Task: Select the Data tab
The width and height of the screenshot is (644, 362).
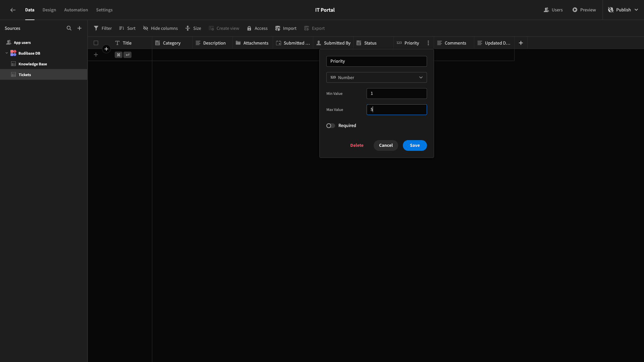Action: tap(30, 10)
